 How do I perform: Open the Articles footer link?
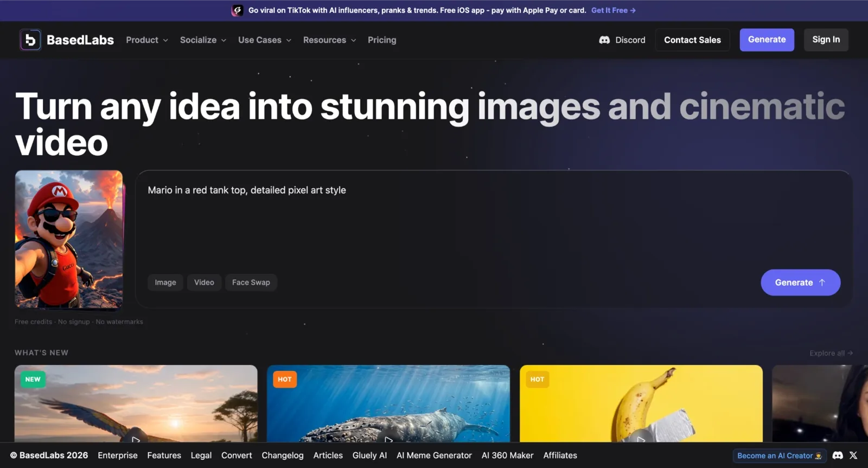tap(328, 456)
